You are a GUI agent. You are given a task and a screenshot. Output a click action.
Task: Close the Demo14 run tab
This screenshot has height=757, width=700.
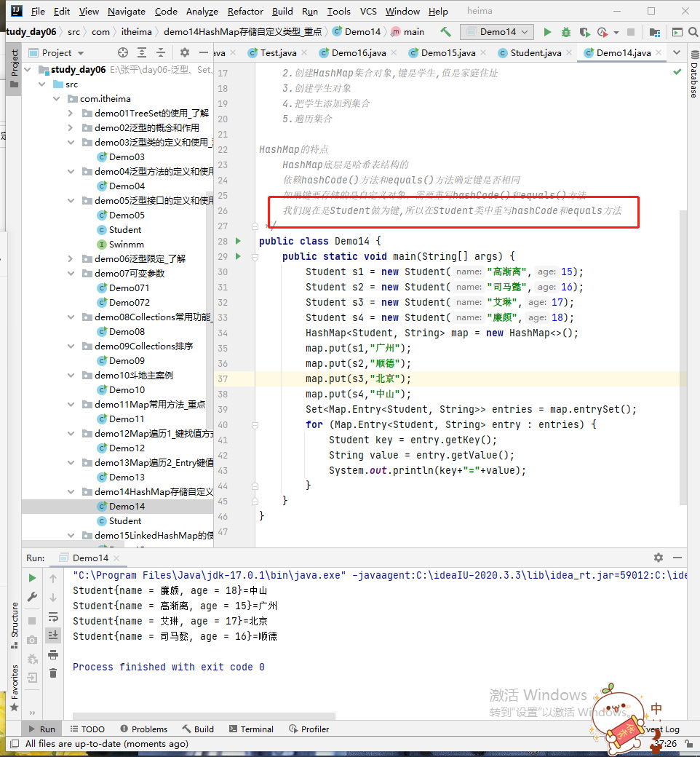pos(116,558)
